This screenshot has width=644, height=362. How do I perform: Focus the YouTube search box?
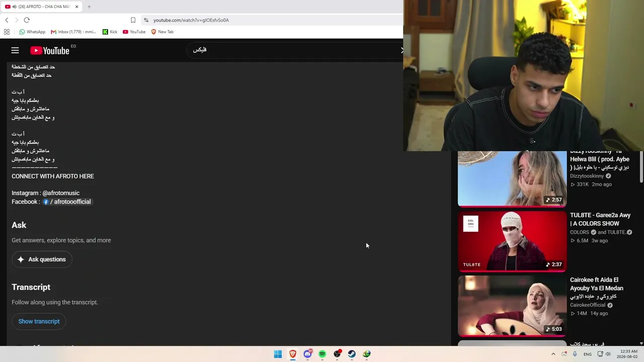(x=294, y=50)
